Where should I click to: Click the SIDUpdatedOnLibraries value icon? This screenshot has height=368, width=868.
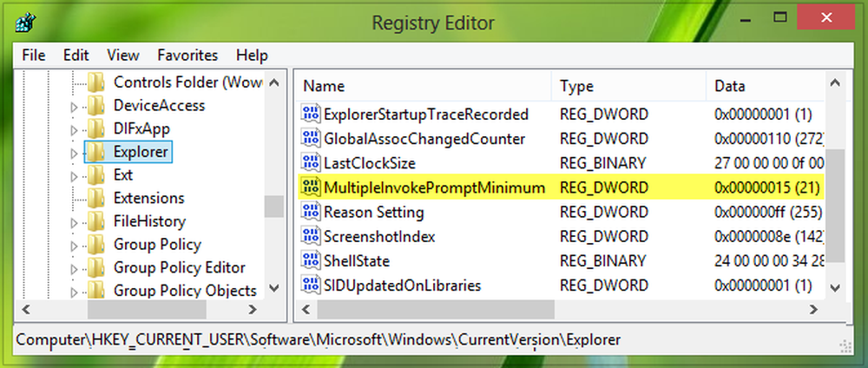pos(311,286)
